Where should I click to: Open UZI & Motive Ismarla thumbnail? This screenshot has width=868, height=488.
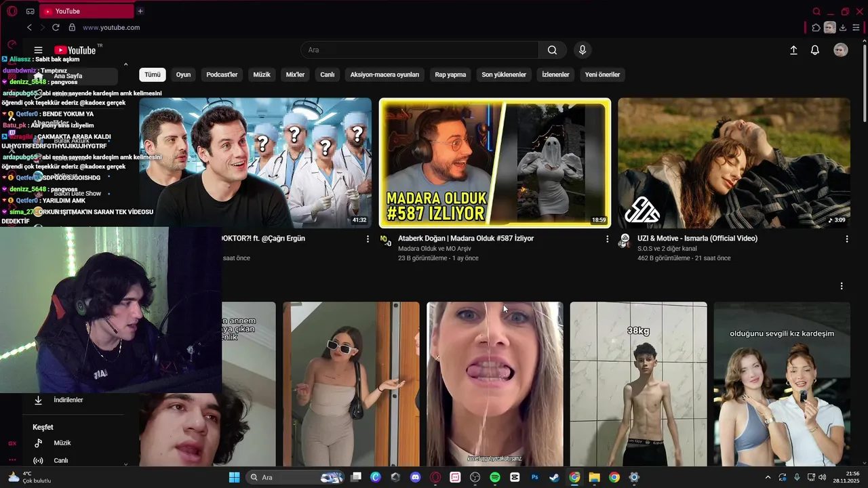(734, 163)
